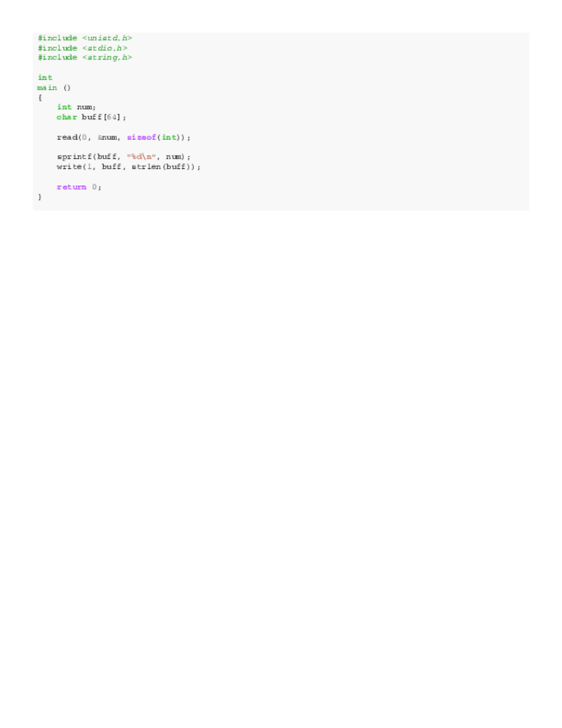Click the "%d\n" format string
562x728 pixels.
(142, 157)
